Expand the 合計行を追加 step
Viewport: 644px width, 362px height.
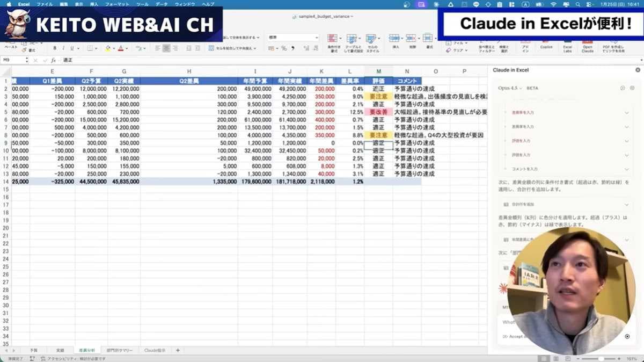point(626,205)
